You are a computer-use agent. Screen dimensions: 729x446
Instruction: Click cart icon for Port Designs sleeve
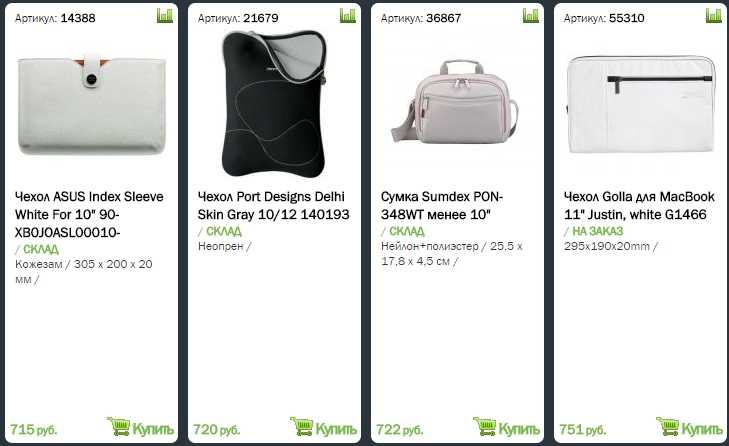(x=302, y=426)
